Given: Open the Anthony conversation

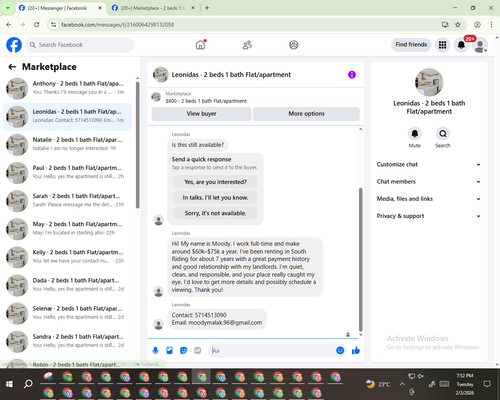Looking at the screenshot, I should pos(67,88).
